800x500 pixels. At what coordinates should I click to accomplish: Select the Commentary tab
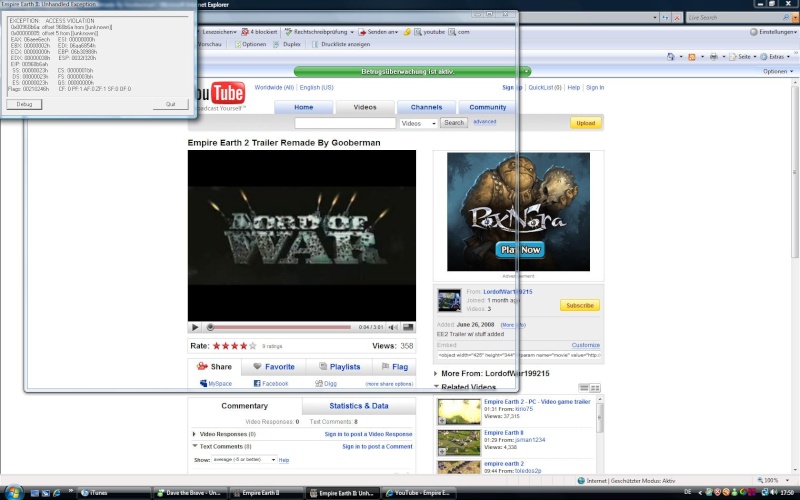244,406
